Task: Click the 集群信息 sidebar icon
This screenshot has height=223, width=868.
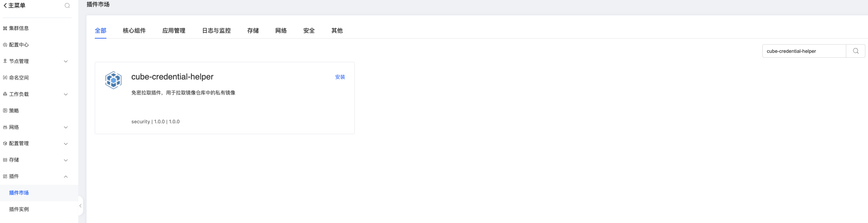Action: click(5, 28)
